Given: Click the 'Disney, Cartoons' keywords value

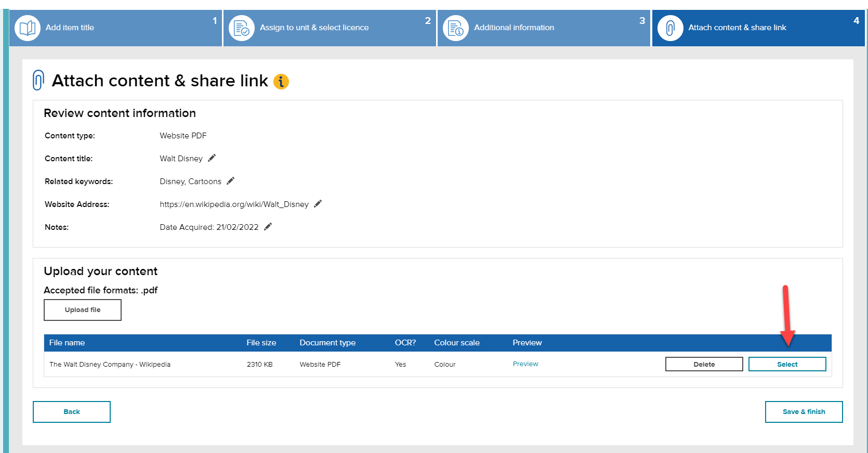Looking at the screenshot, I should pyautogui.click(x=190, y=182).
